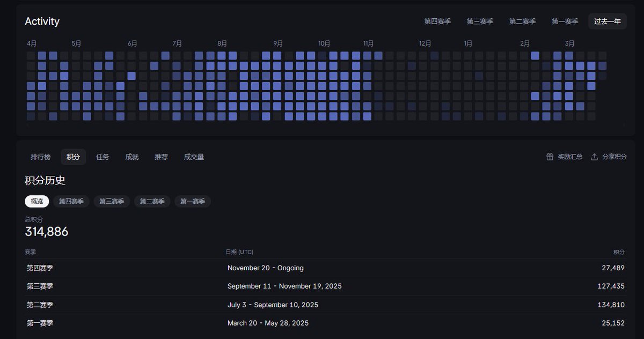This screenshot has width=644, height=339.
Task: Click the date November 20 - Ongoing
Action: (x=265, y=268)
